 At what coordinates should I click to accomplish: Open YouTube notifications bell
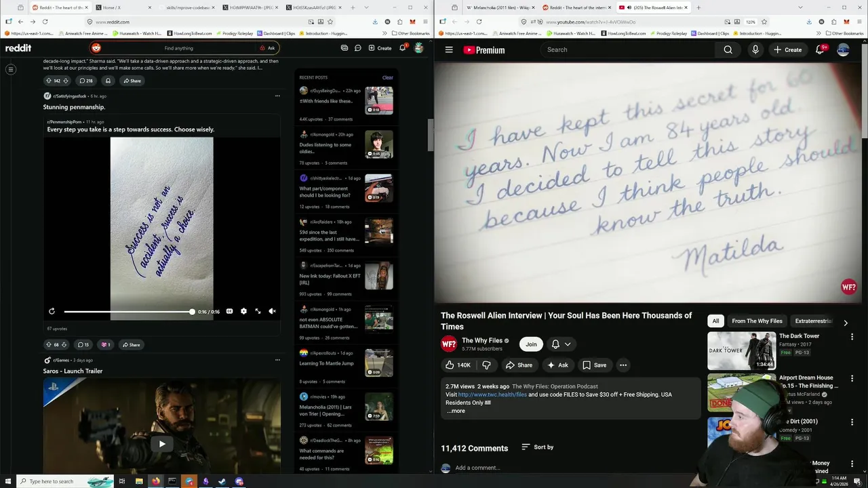pos(819,49)
